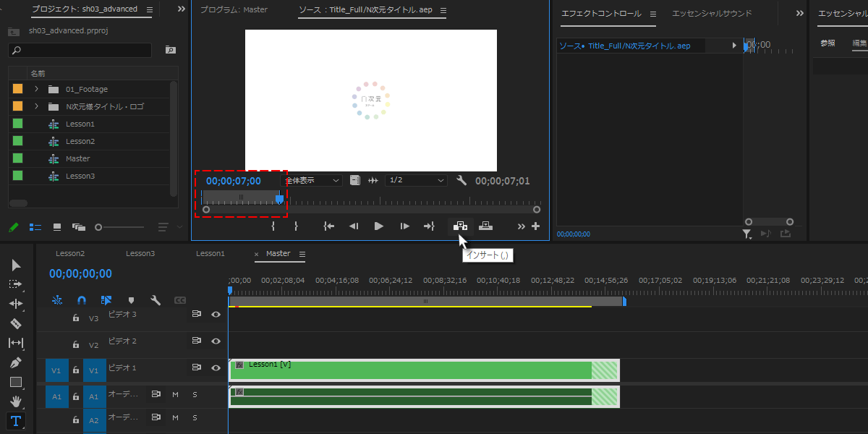The width and height of the screenshot is (868, 434).
Task: Select the Hand tool
Action: [16, 401]
